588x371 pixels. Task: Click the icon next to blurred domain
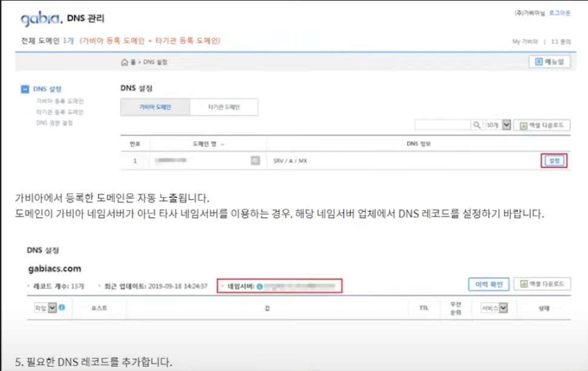click(x=255, y=161)
